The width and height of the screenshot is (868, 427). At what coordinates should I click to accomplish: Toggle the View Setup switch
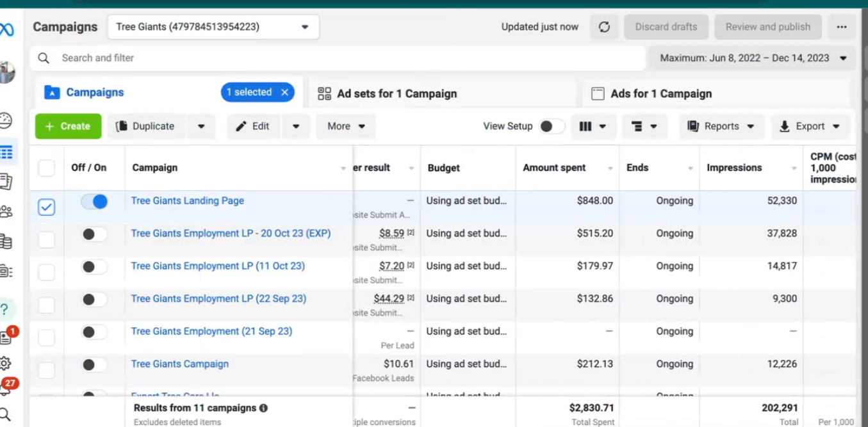click(552, 127)
